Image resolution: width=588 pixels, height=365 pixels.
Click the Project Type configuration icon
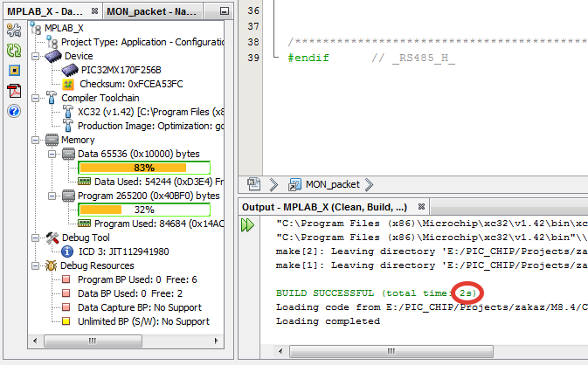click(52, 42)
